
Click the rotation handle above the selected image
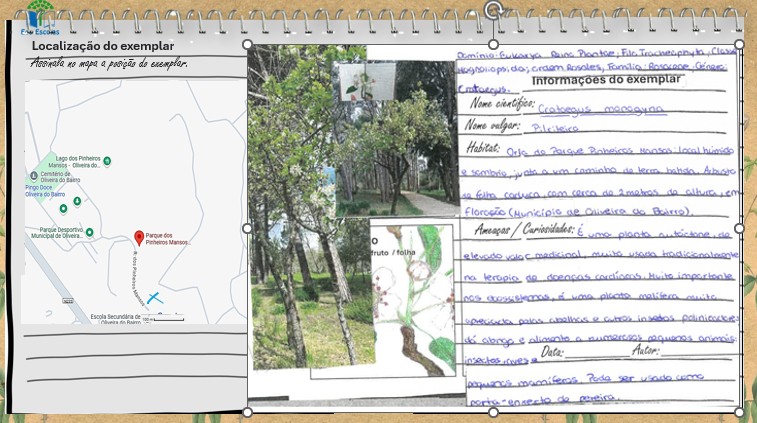(493, 10)
